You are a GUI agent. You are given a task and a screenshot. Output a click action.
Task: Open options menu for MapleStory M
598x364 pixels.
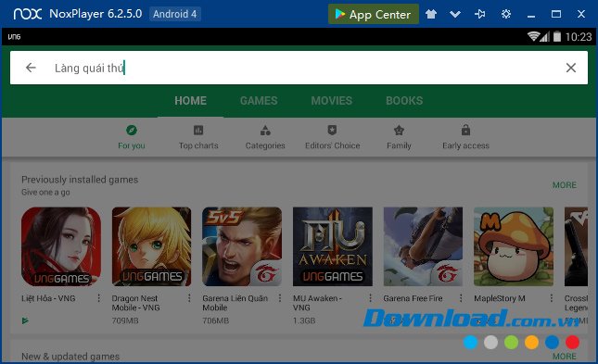pos(551,298)
